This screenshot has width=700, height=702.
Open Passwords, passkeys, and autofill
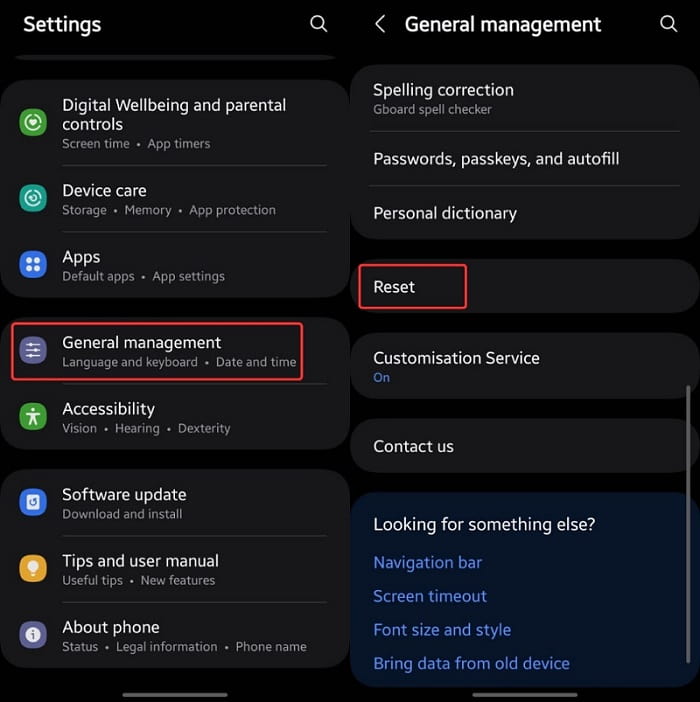pos(525,159)
